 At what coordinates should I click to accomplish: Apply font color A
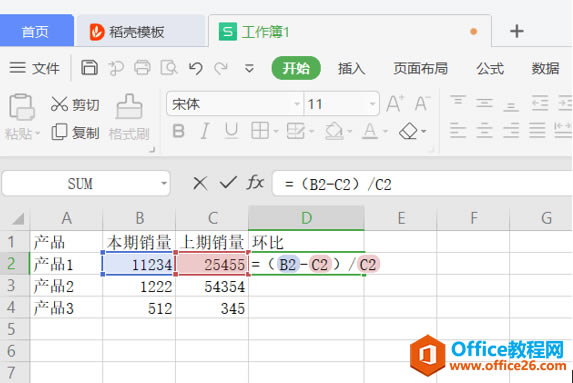click(x=370, y=131)
